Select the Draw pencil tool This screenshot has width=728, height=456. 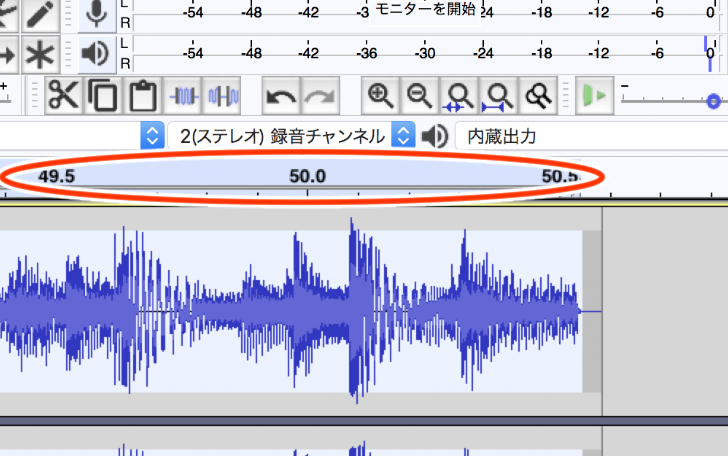(x=39, y=14)
